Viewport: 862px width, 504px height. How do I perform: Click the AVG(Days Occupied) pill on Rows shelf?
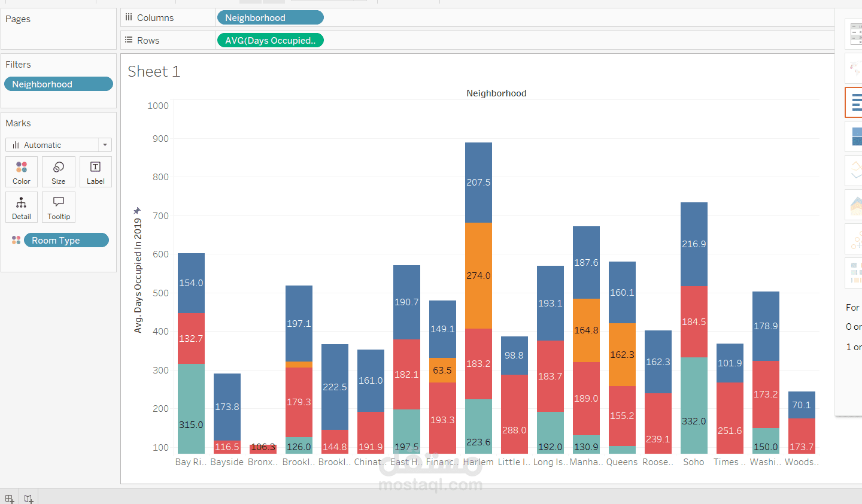tap(270, 41)
